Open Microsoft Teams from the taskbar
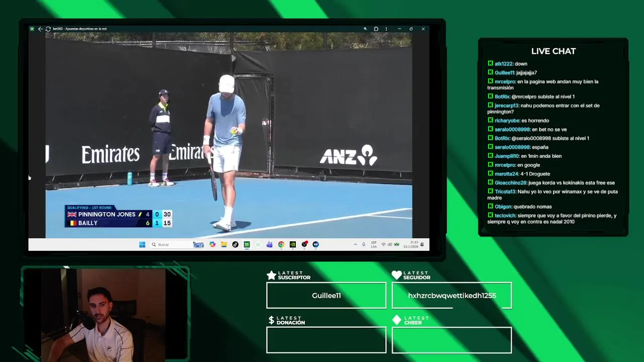644x362 pixels. (x=270, y=244)
